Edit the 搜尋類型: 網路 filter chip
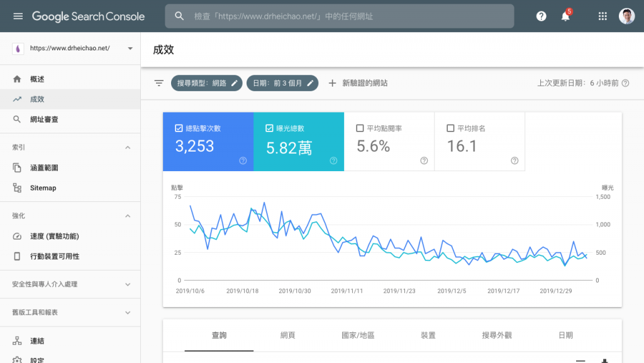The width and height of the screenshot is (644, 363). [x=206, y=83]
